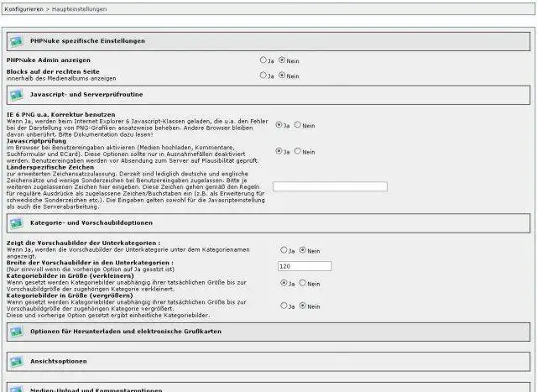Select Nein for Javascriptprüfung

[298, 151]
